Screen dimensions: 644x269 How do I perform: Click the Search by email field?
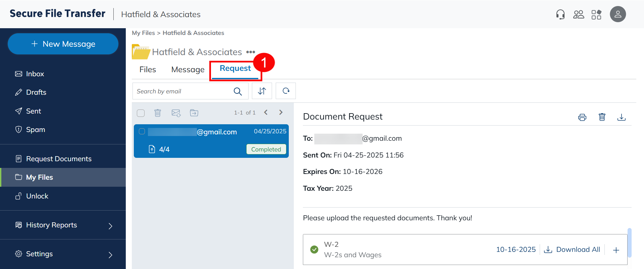click(x=183, y=91)
